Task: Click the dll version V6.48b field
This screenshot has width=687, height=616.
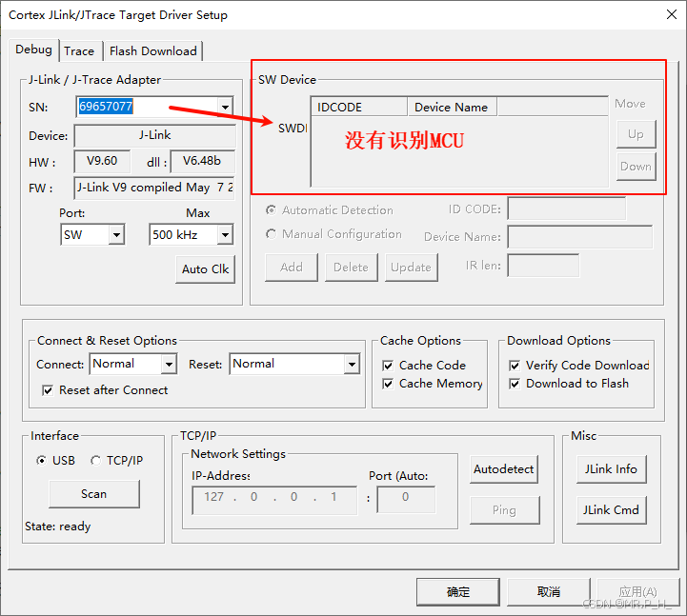Action: pos(202,161)
